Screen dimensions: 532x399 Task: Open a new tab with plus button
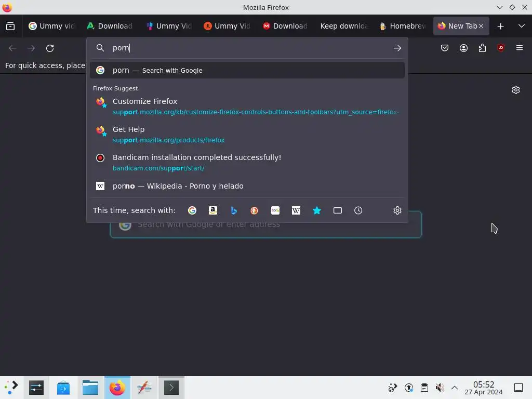pyautogui.click(x=500, y=26)
